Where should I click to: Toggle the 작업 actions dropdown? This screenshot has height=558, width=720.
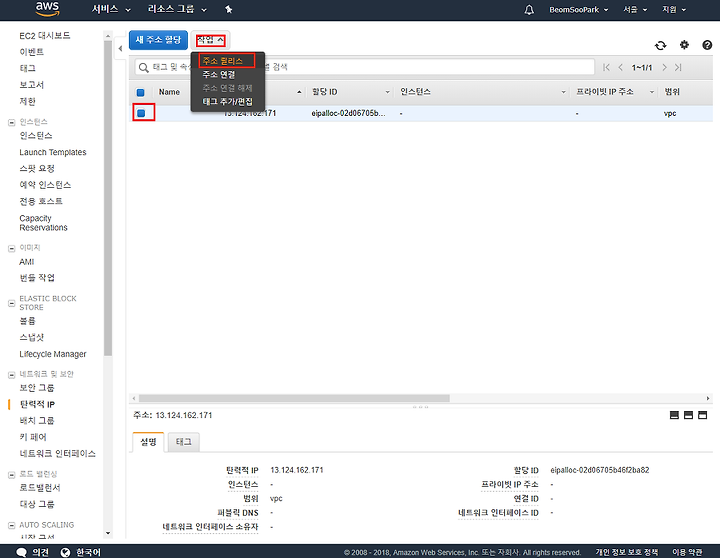tap(211, 40)
